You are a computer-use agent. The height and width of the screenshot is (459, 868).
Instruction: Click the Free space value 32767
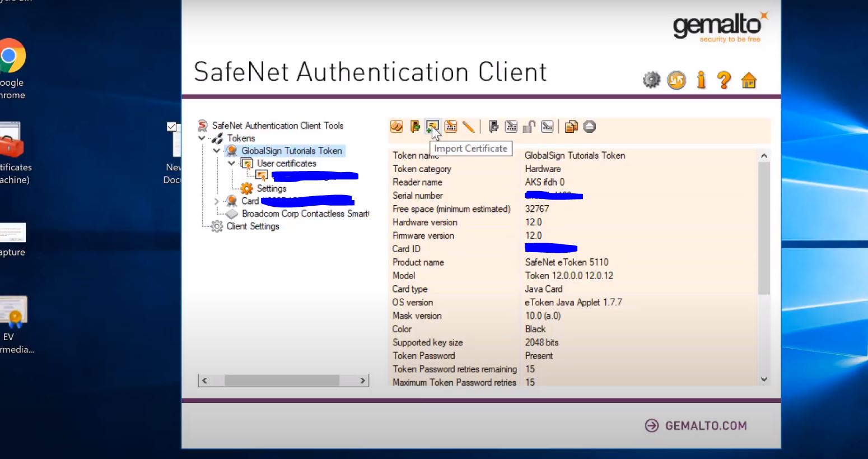536,208
